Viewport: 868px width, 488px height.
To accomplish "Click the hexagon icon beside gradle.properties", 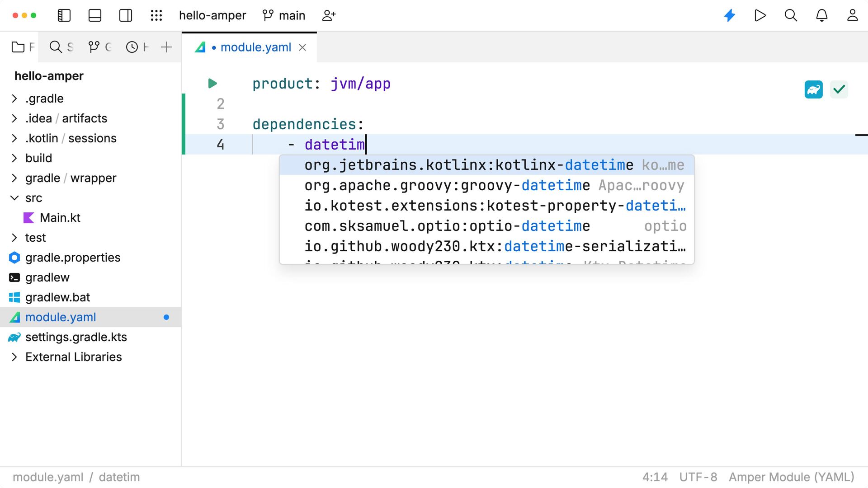I will click(14, 258).
